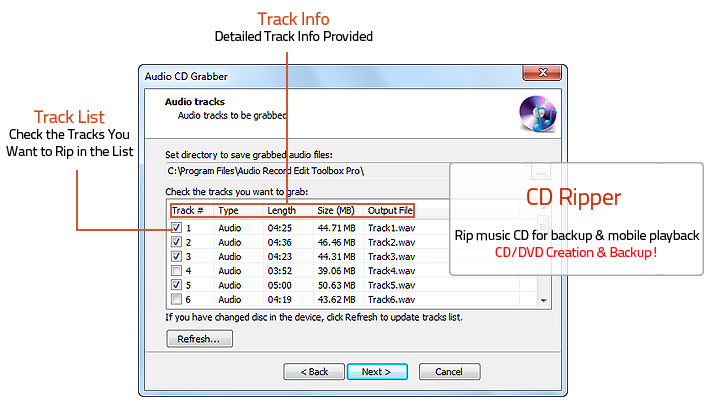This screenshot has width=706, height=408.
Task: Click the 05:00 length cell
Action: tap(280, 286)
